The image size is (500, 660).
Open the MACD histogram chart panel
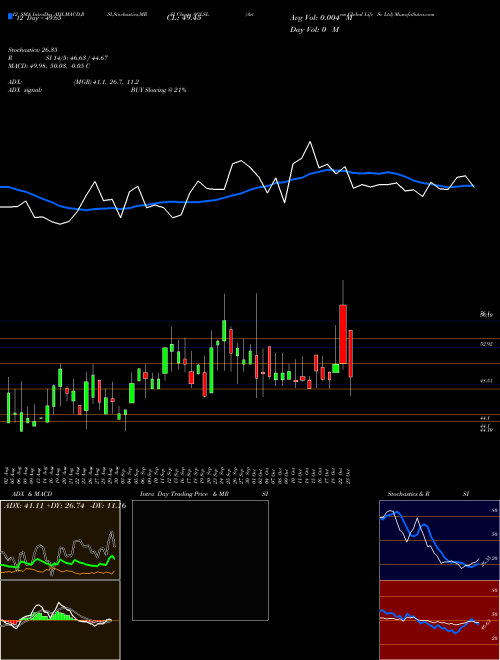(x=60, y=620)
